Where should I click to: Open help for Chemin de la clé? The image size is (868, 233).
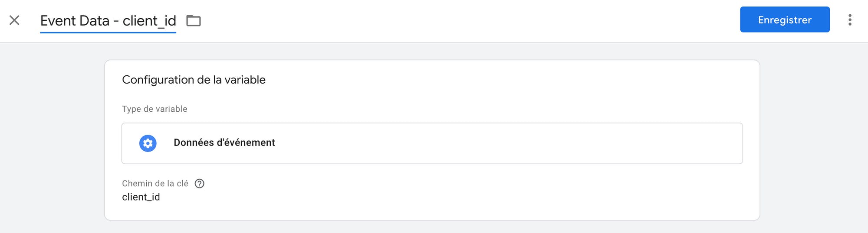199,184
